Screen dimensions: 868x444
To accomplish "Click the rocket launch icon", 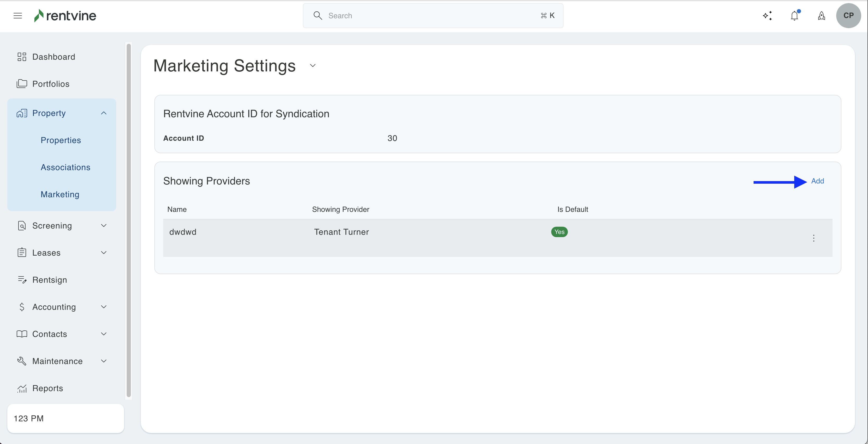I will click(821, 15).
